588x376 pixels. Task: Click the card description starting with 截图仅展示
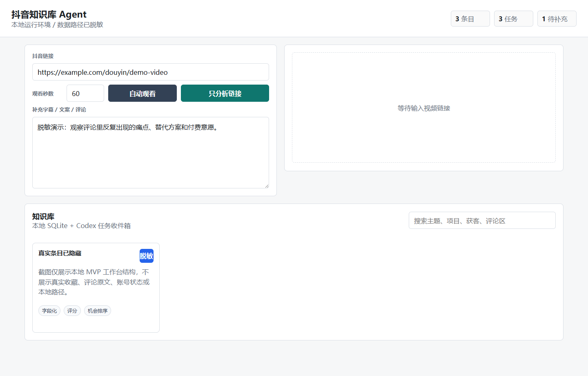[94, 282]
